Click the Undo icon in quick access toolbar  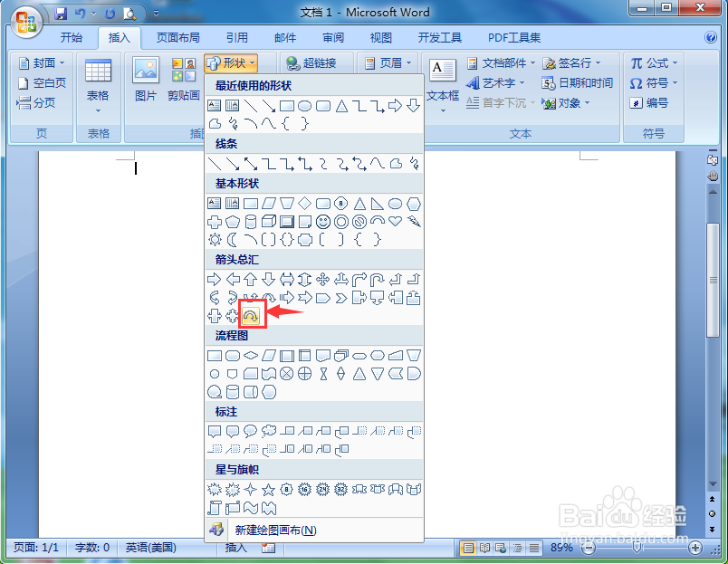coord(81,14)
